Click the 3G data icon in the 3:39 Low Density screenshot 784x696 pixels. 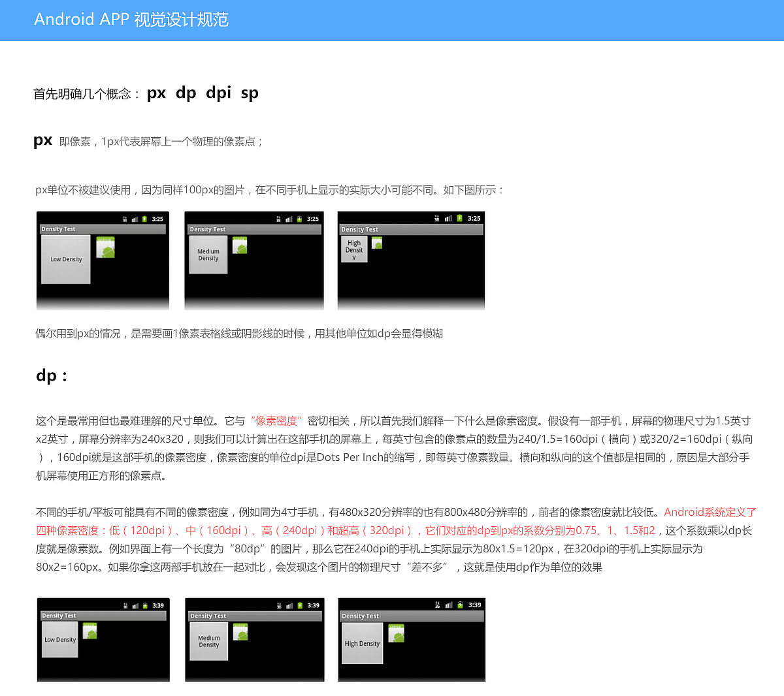pyautogui.click(x=125, y=606)
